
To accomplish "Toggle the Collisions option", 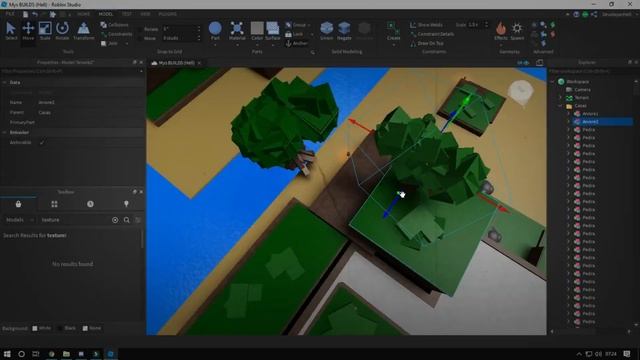I will pyautogui.click(x=114, y=25).
